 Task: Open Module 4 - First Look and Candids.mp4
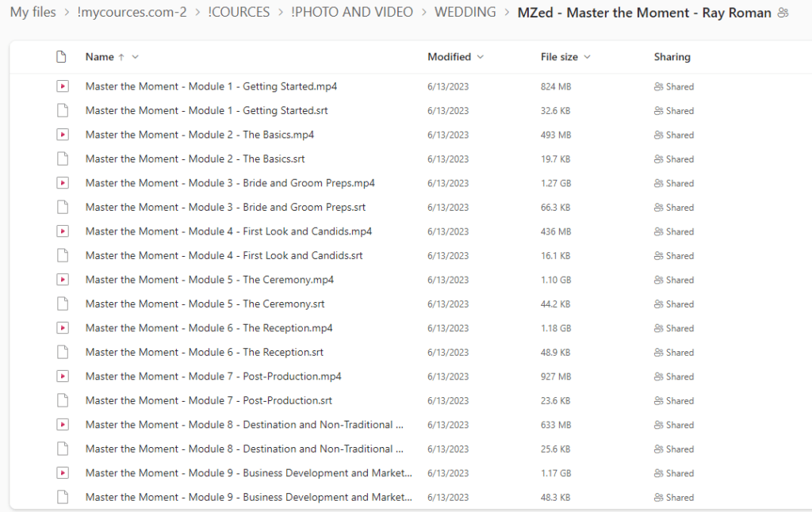point(229,231)
